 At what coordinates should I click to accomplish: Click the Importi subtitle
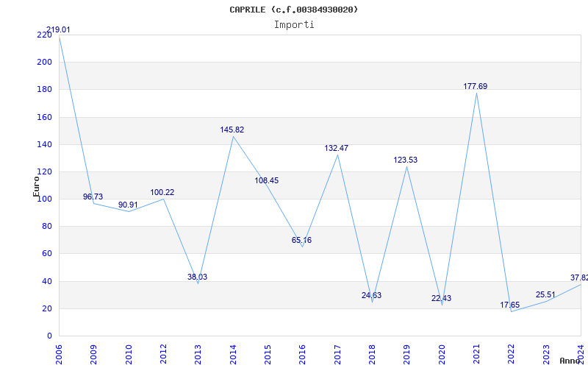click(294, 25)
